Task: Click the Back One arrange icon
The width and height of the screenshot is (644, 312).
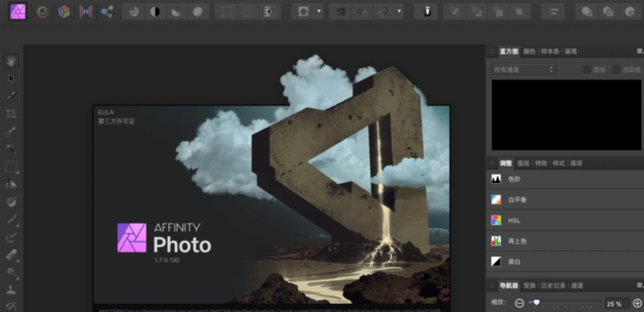Action: [477, 12]
